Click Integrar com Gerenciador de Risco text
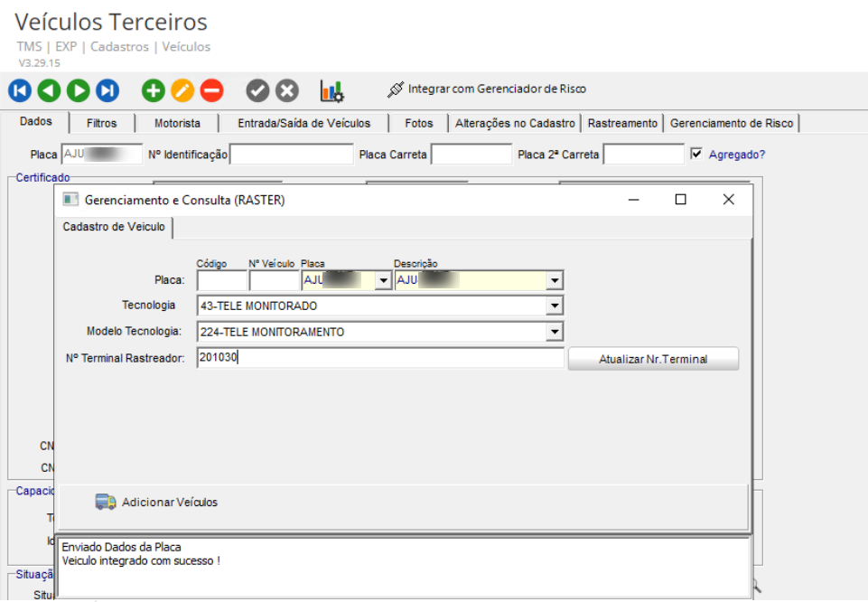This screenshot has height=602, width=868. (x=497, y=89)
